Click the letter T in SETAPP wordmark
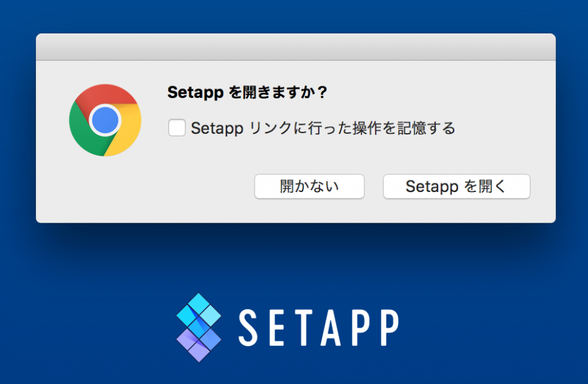 click(303, 328)
